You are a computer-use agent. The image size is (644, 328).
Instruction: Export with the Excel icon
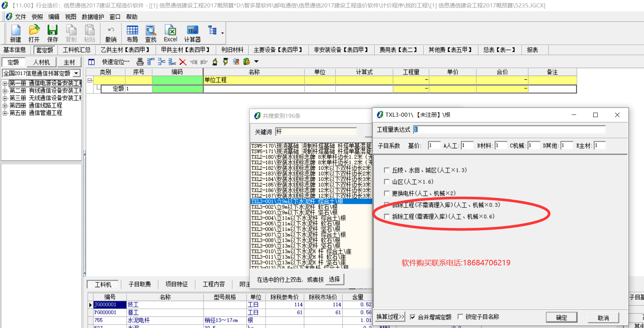tap(170, 33)
